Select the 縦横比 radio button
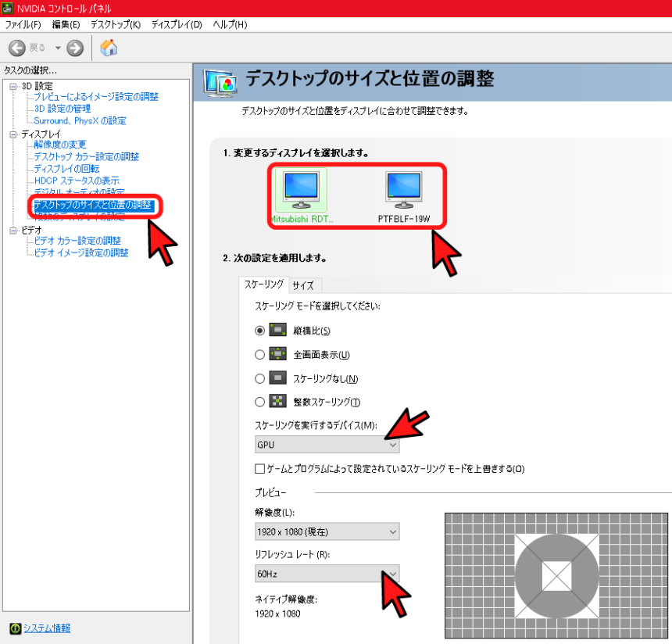This screenshot has width=672, height=644. pos(259,331)
